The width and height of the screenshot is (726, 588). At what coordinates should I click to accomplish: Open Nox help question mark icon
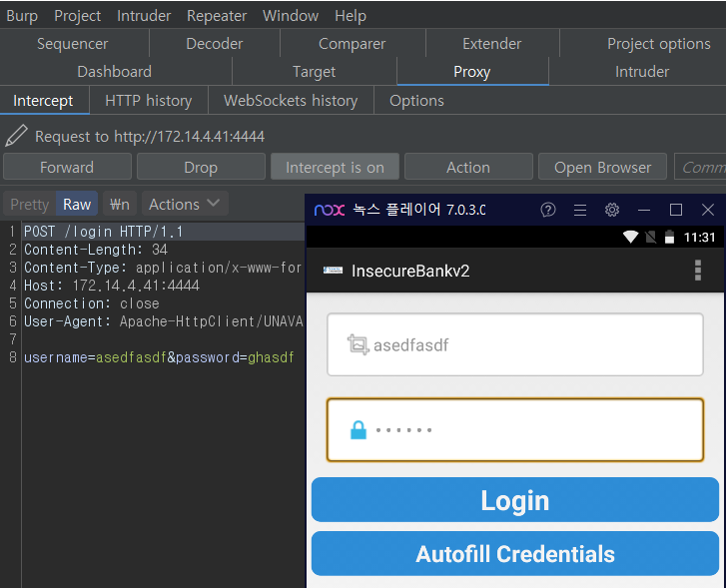[x=547, y=210]
